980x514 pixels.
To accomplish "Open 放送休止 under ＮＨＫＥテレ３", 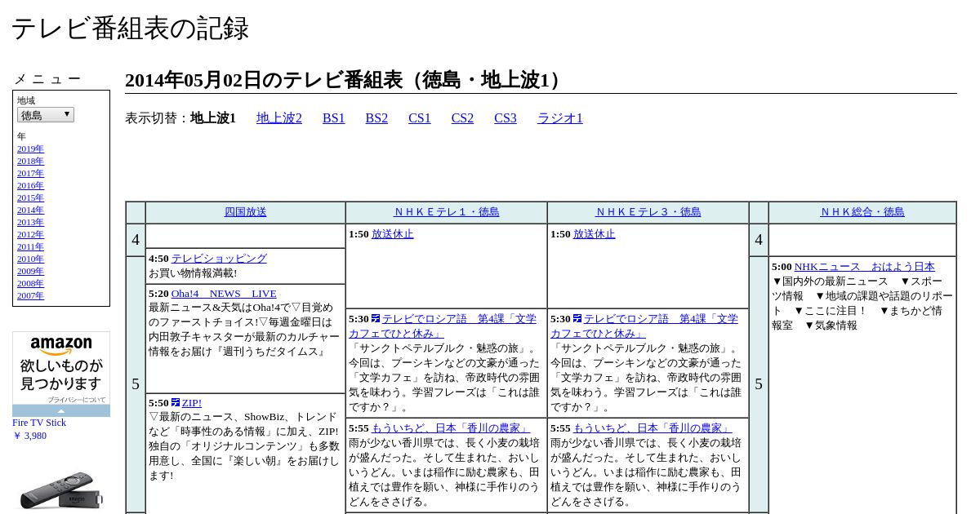I will [595, 234].
